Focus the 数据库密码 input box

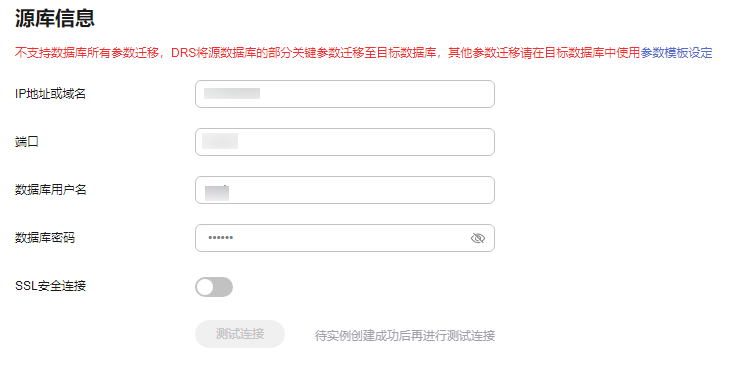345,238
